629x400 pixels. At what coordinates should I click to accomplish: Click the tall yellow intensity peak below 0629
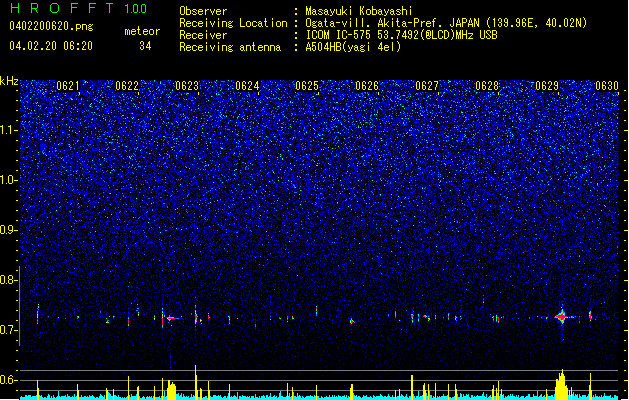tap(562, 384)
